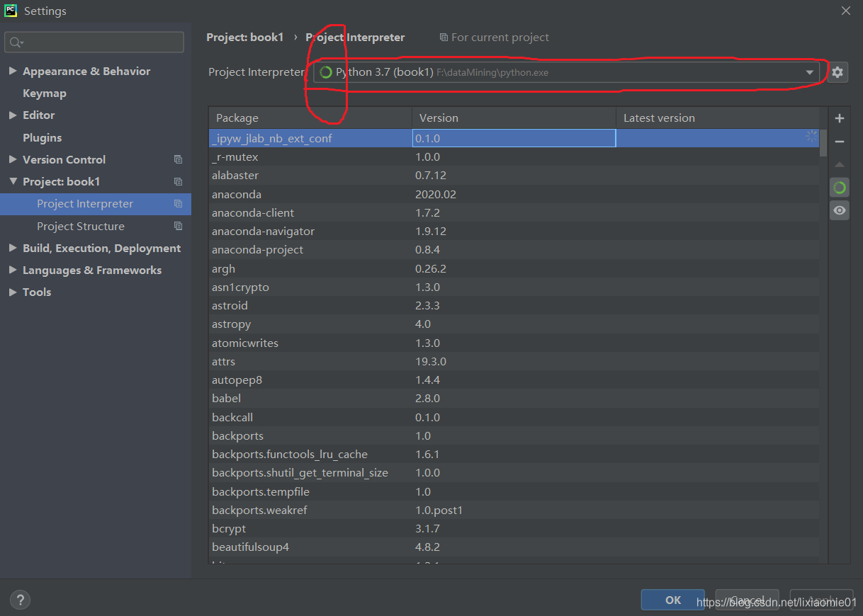Click the search magnifier icon in settings
Viewport: 863px width, 616px height.
click(16, 42)
